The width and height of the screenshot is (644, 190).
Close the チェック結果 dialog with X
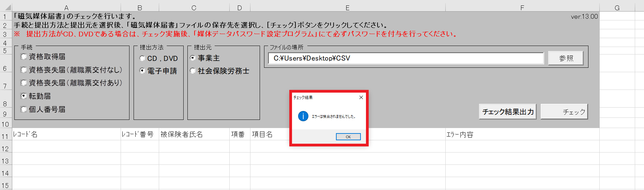(361, 97)
